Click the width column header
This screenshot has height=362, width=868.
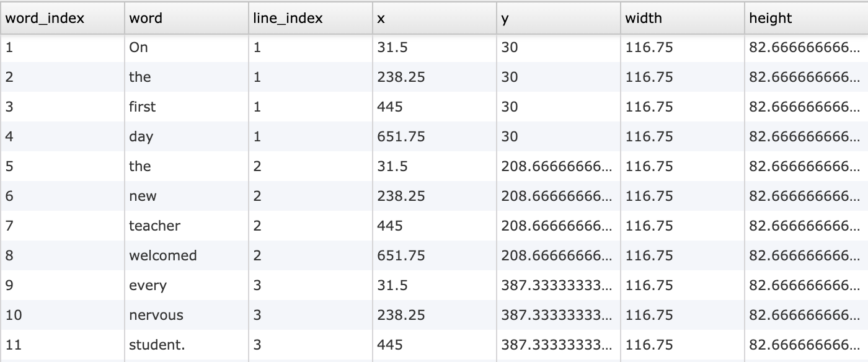[682, 18]
